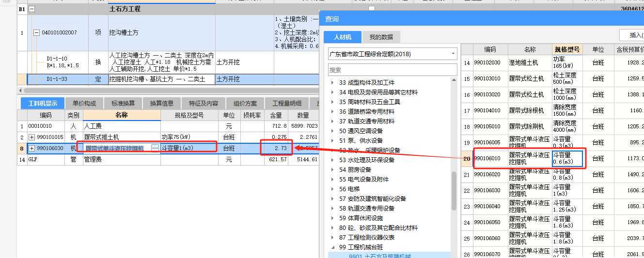This screenshot has height=258, width=644.
Task: Collapse the B1 土石方工程 section
Action: click(x=32, y=9)
